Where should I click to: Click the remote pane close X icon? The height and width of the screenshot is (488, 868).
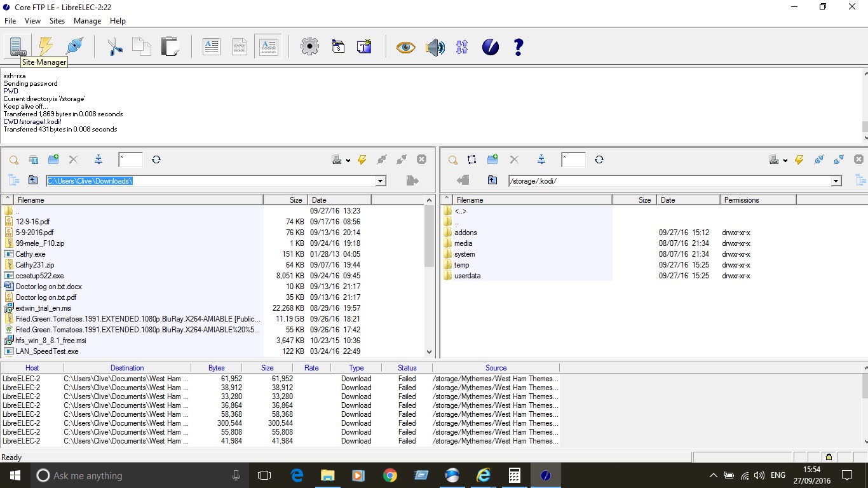tap(858, 160)
